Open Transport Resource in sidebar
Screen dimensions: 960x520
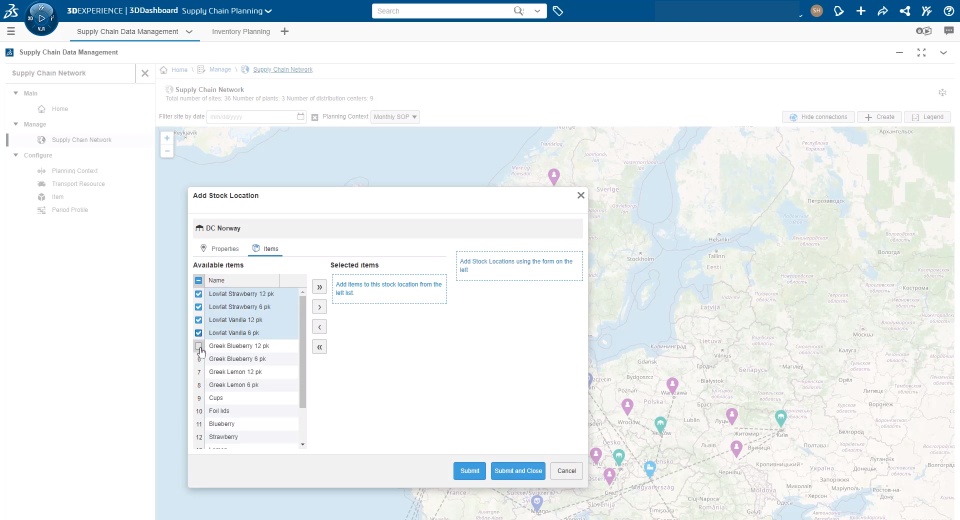78,184
